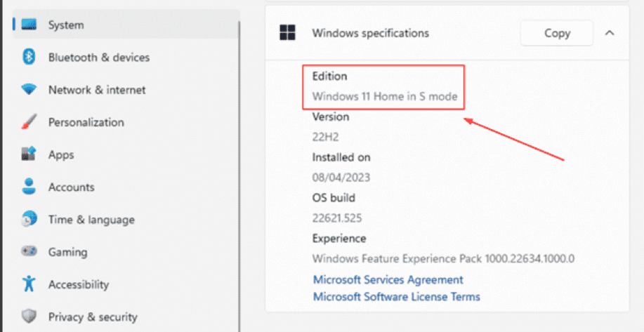Click the Time & language clock icon
Image resolution: width=644 pixels, height=332 pixels.
click(x=29, y=219)
